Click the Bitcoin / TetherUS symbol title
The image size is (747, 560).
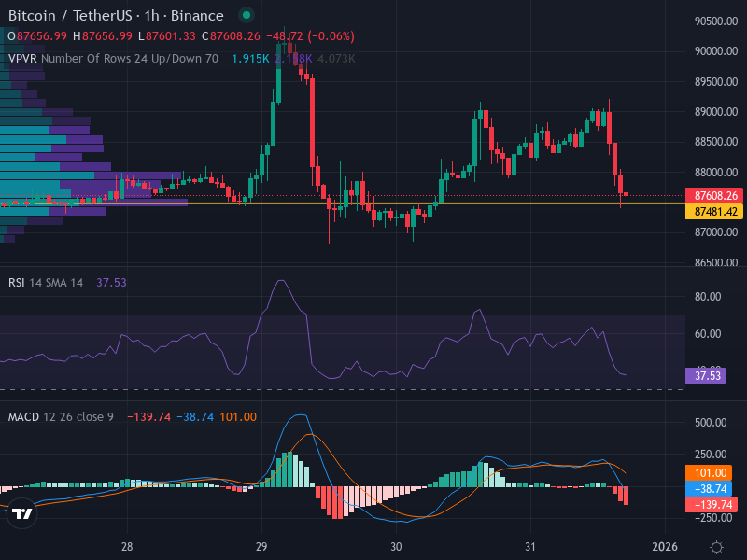pos(116,16)
